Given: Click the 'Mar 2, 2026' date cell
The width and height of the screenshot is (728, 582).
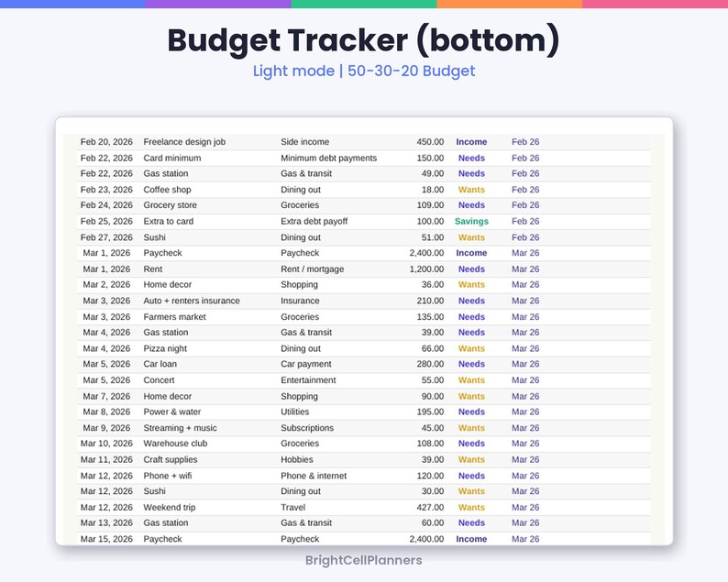Looking at the screenshot, I should (x=106, y=284).
